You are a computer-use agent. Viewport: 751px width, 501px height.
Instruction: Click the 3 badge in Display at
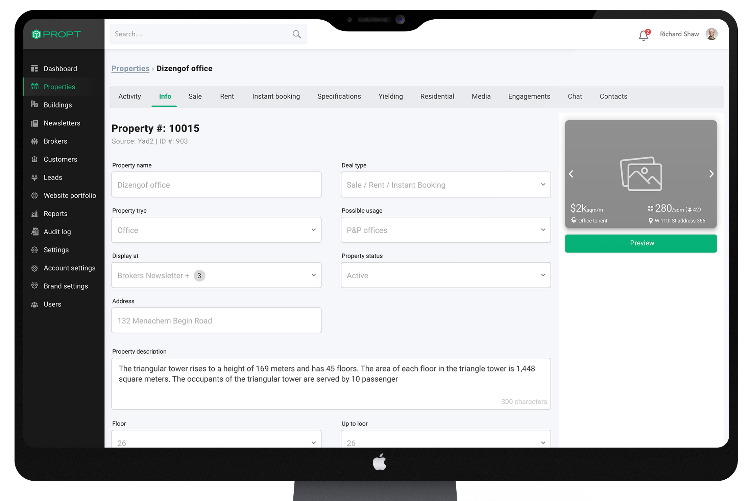[199, 275]
